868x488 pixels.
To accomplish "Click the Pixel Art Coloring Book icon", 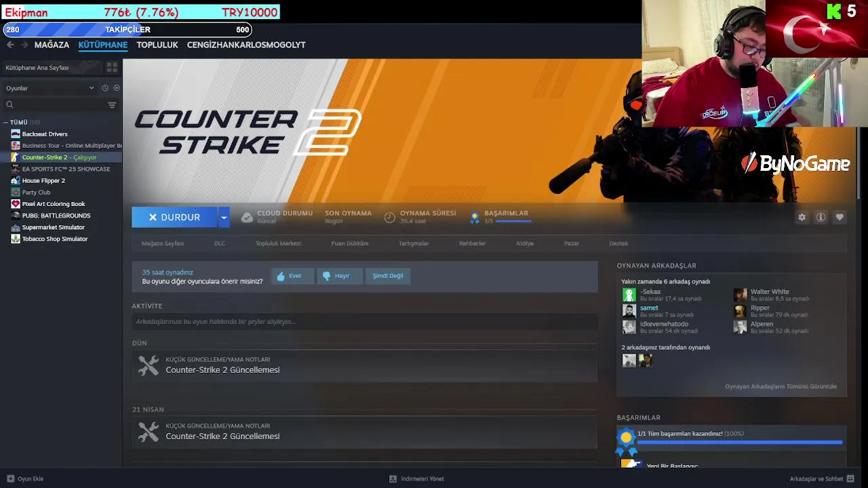I will coord(16,204).
